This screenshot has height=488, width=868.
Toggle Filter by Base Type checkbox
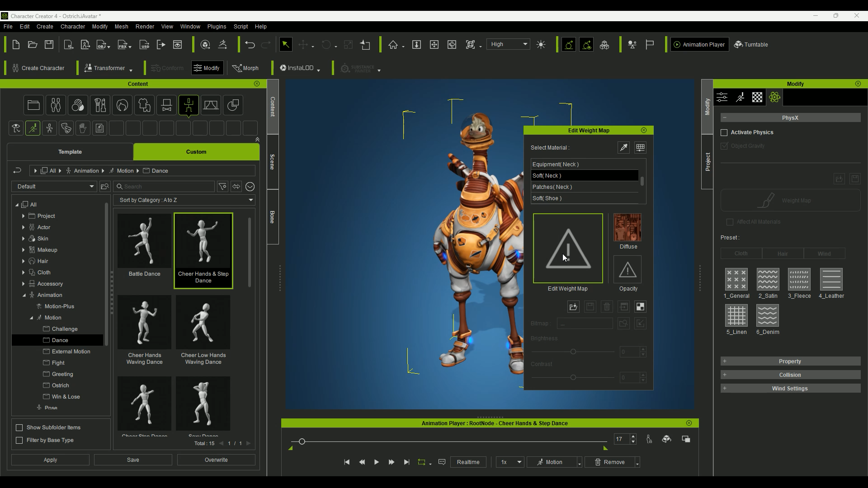19,440
